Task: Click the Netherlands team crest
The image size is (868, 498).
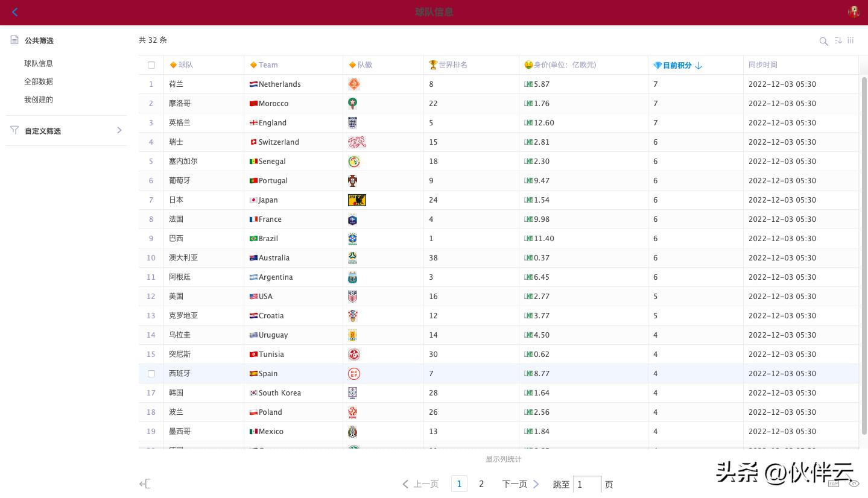Action: tap(353, 84)
